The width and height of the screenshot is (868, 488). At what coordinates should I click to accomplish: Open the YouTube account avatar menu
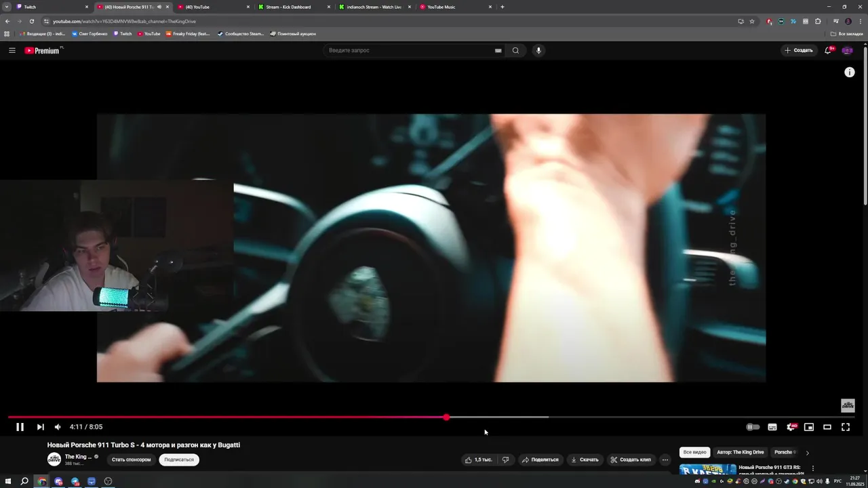(x=848, y=50)
